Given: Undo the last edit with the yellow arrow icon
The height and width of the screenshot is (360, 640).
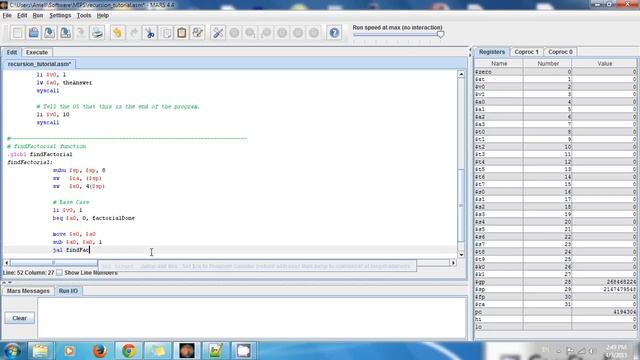Looking at the screenshot, I should tap(118, 33).
